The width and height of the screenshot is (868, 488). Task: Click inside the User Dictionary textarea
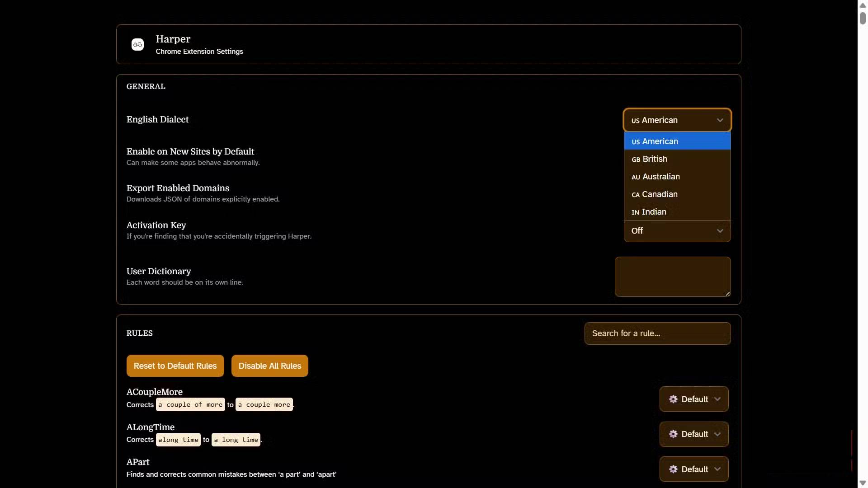click(x=672, y=277)
